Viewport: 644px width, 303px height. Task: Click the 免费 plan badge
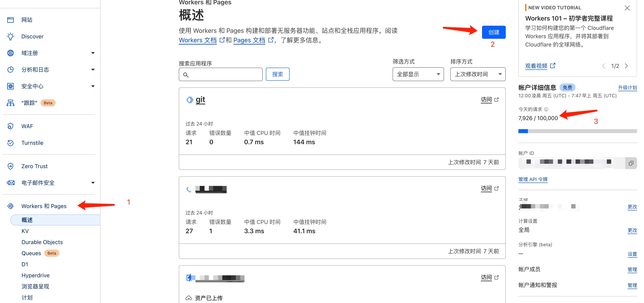(x=567, y=87)
